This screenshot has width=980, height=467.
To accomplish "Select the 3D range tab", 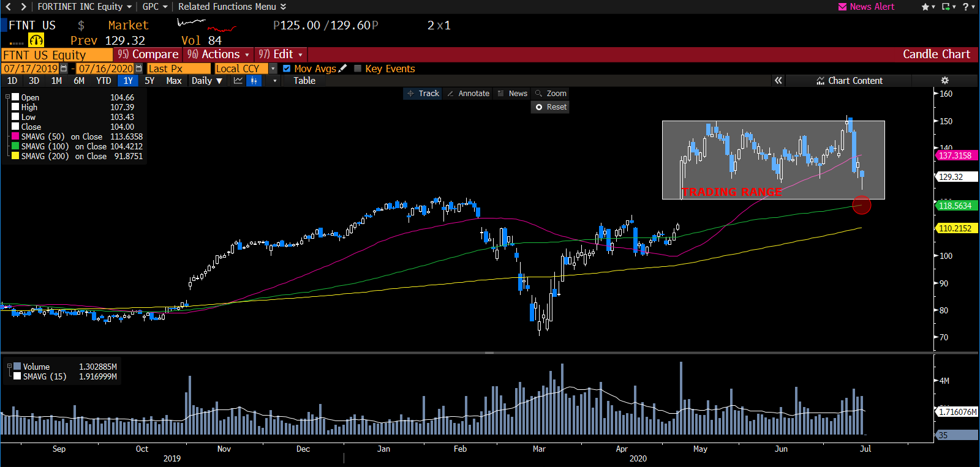I will (34, 81).
